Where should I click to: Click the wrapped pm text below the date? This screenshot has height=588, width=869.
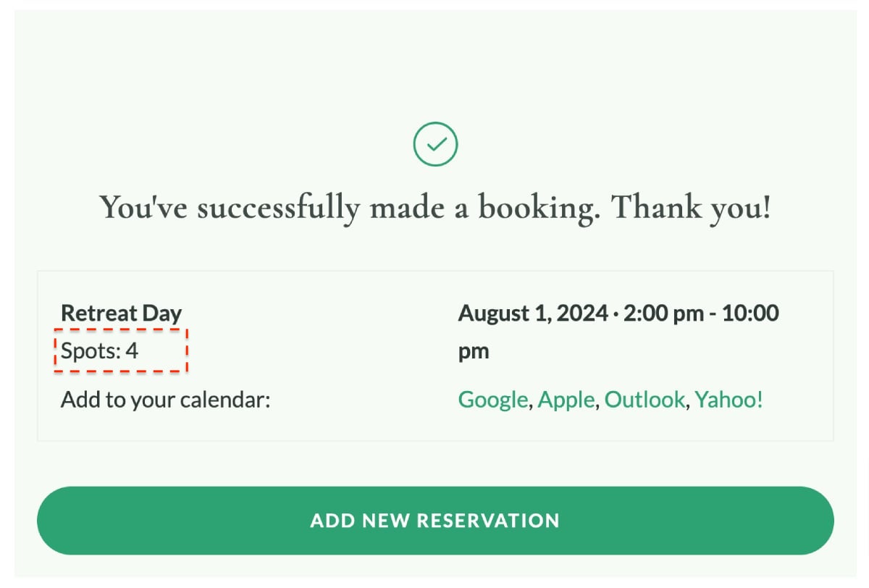coord(474,353)
